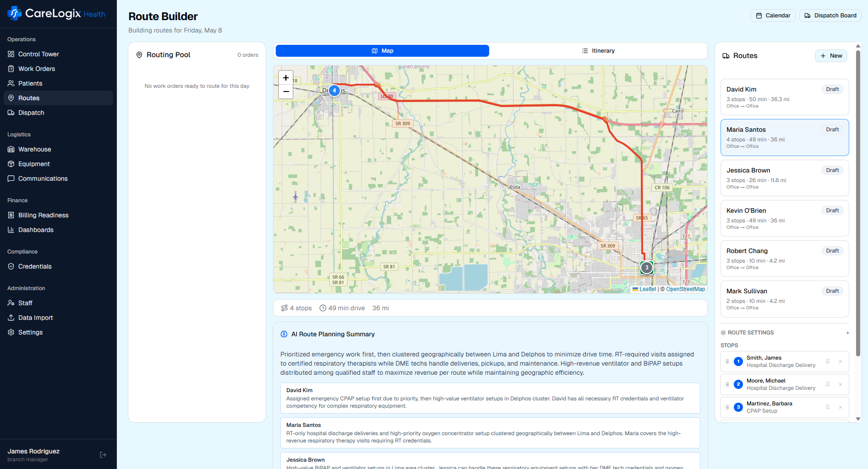This screenshot has width=868, height=469.
Task: Click the routes panel scrollbar thumb
Action: click(x=858, y=203)
